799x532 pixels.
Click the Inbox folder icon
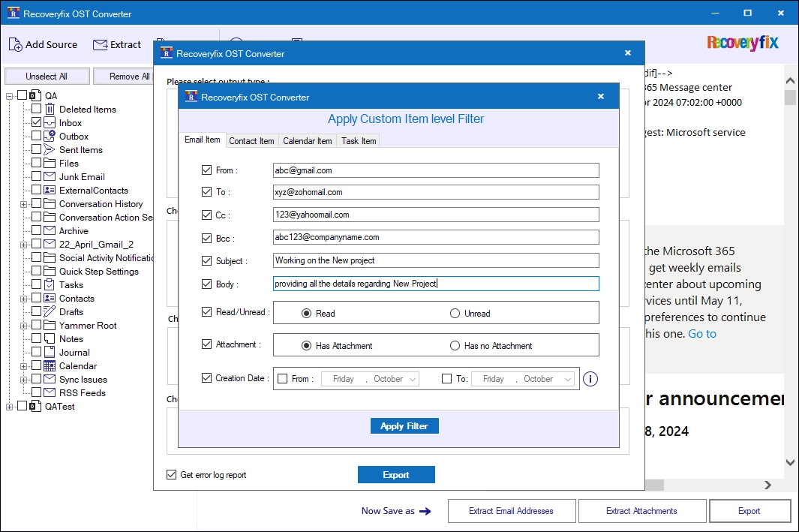[x=50, y=123]
